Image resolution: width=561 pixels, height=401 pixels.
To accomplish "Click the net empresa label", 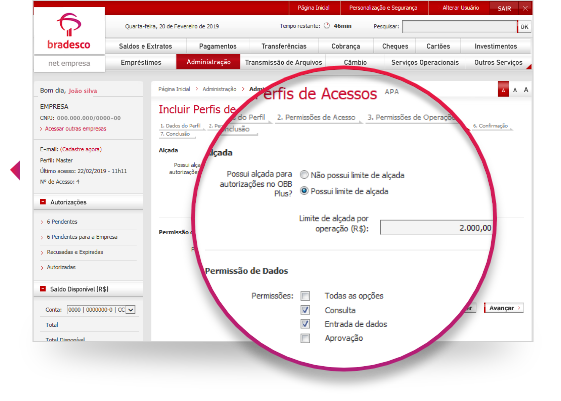I will [69, 63].
